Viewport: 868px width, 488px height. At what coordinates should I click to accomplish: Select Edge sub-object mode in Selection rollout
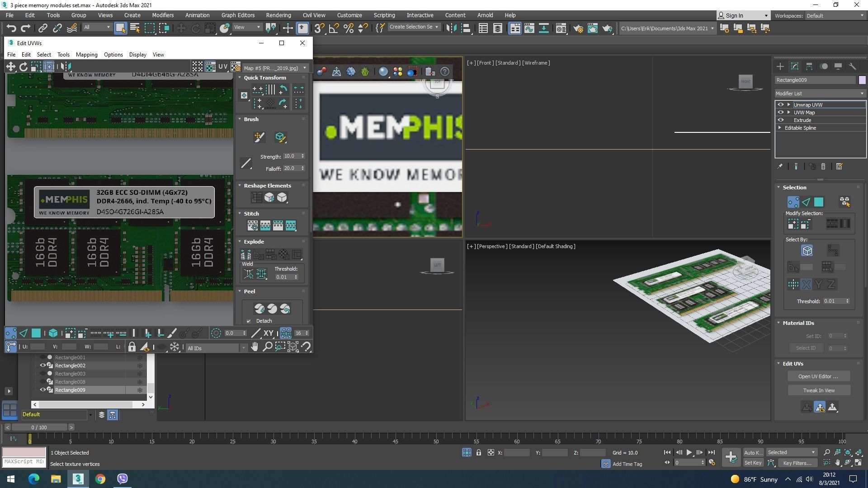[x=806, y=202]
